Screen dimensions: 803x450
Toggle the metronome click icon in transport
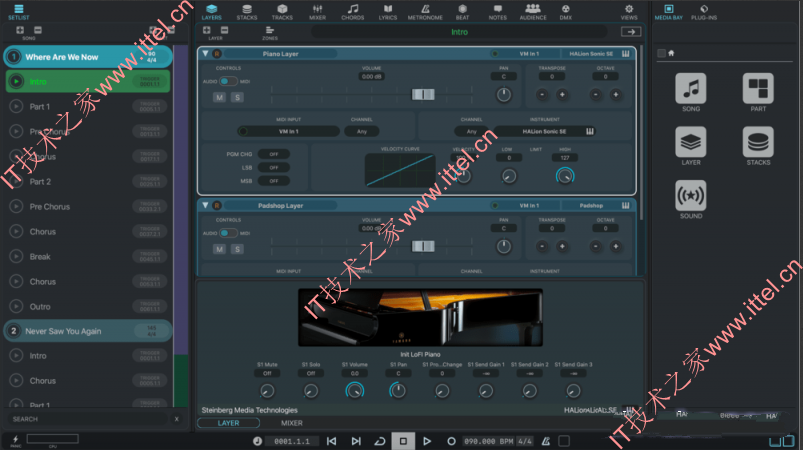[546, 441]
